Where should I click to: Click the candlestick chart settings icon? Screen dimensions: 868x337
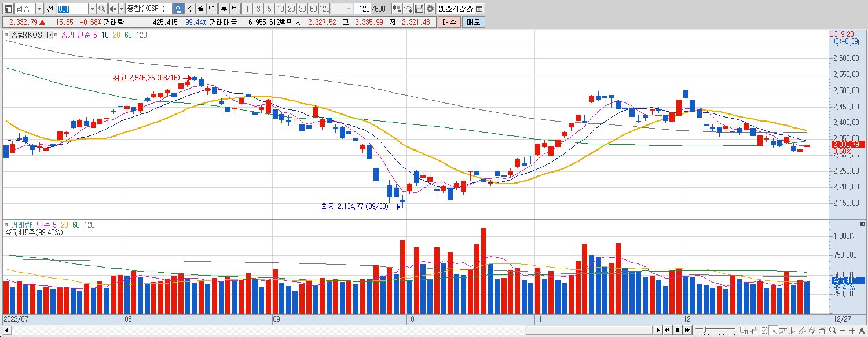click(397, 9)
